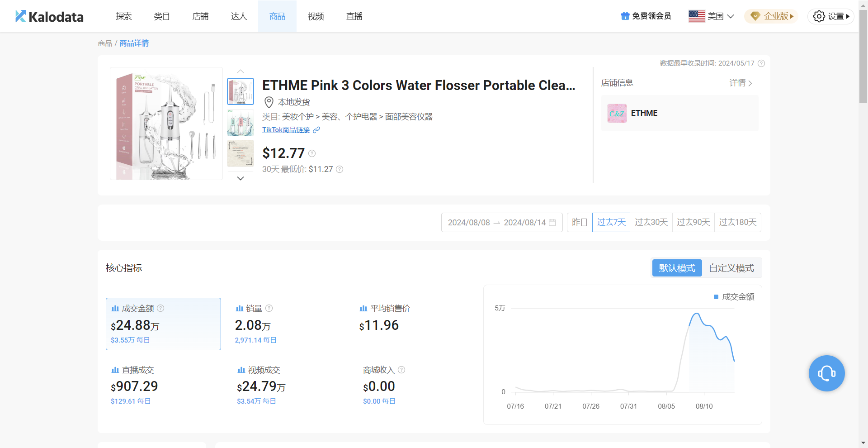Expand the 美国 country selector dropdown
The image size is (868, 448).
point(711,16)
